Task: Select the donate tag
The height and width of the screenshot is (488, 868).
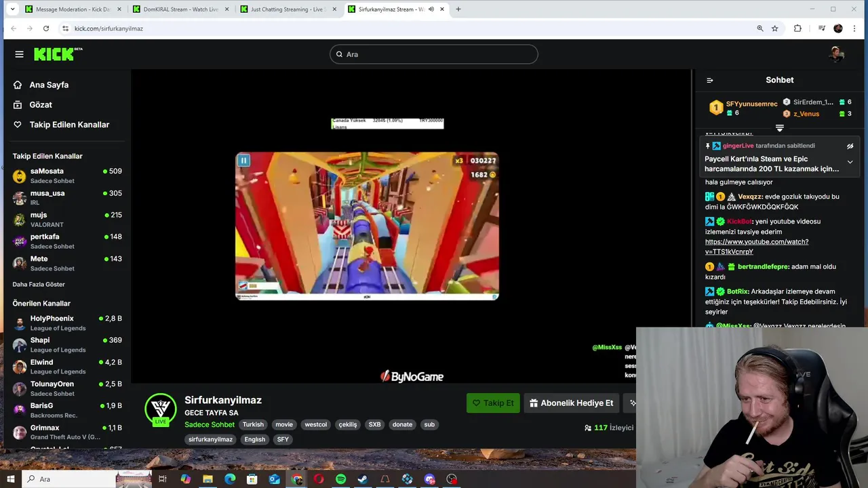Action: tap(402, 424)
